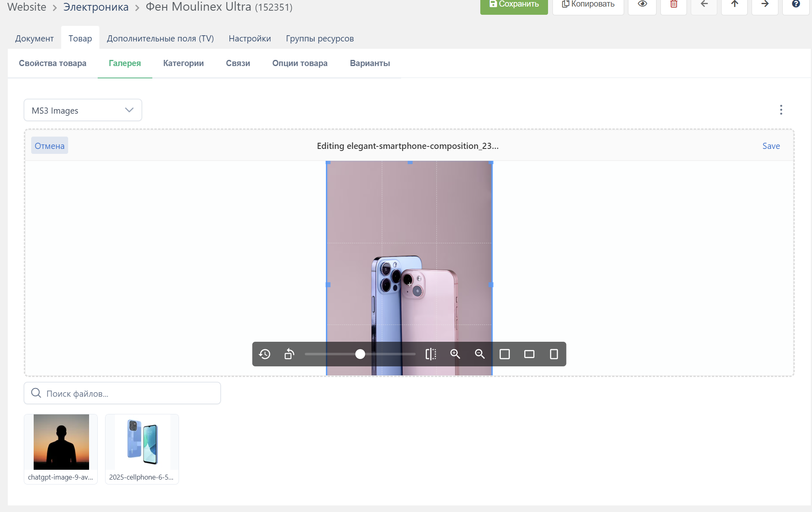Click Save link in image editor
The height and width of the screenshot is (512, 812).
click(771, 146)
